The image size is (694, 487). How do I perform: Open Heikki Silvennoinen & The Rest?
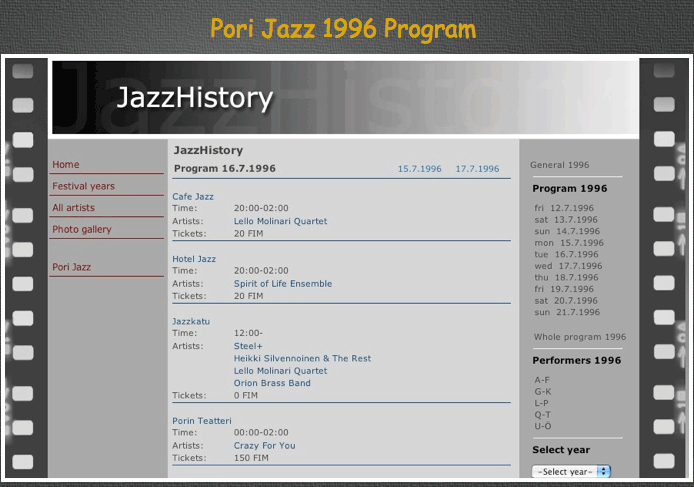coord(302,359)
